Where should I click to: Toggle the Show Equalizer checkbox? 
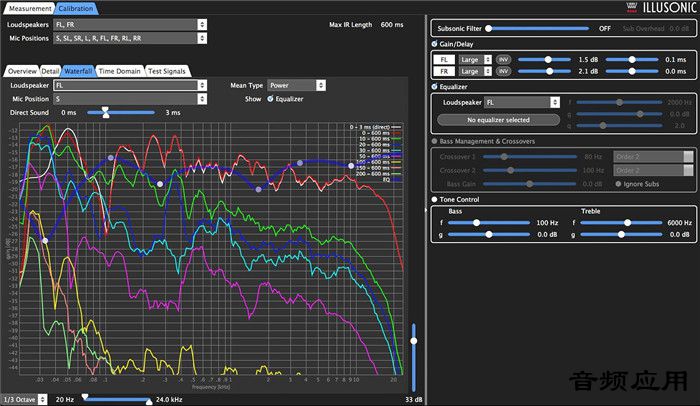coord(270,99)
